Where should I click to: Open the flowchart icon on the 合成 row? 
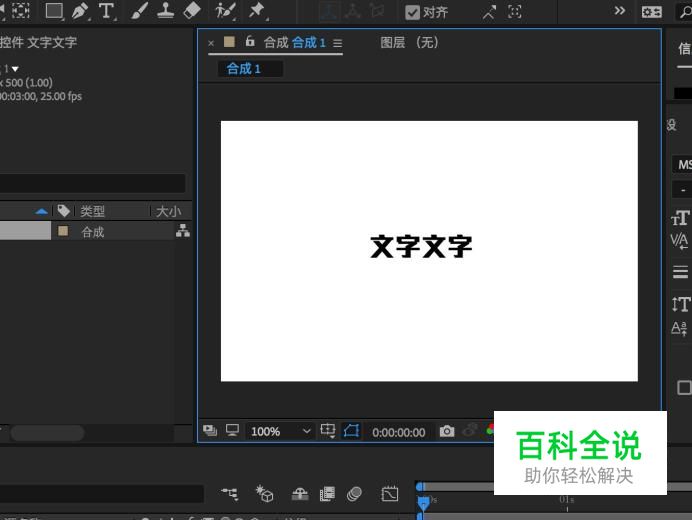[183, 230]
